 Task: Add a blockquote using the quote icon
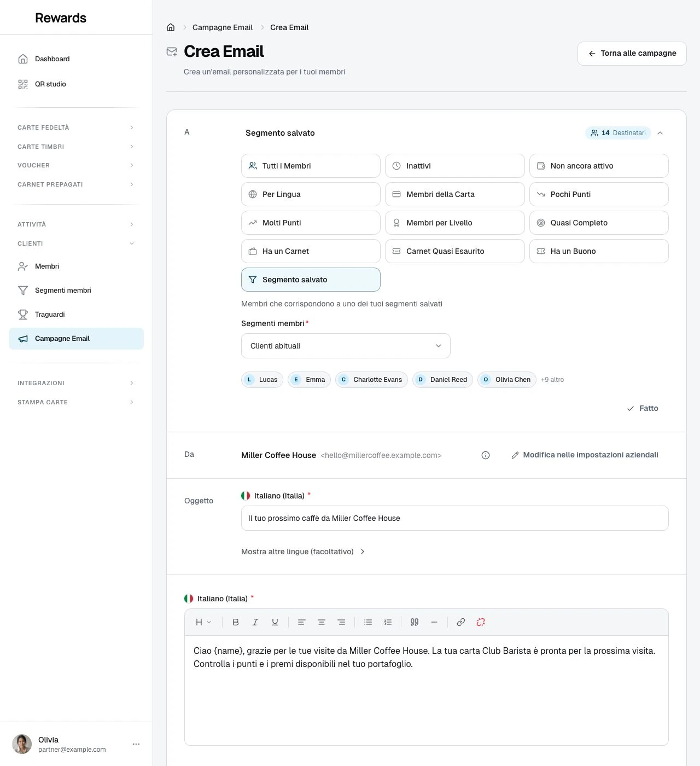[415, 622]
